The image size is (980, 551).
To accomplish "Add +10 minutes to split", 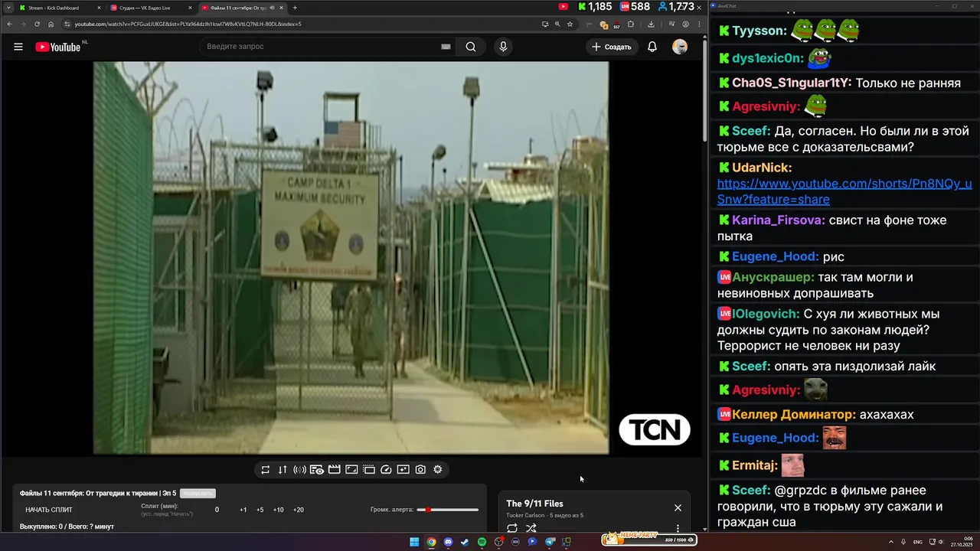I will tap(278, 510).
